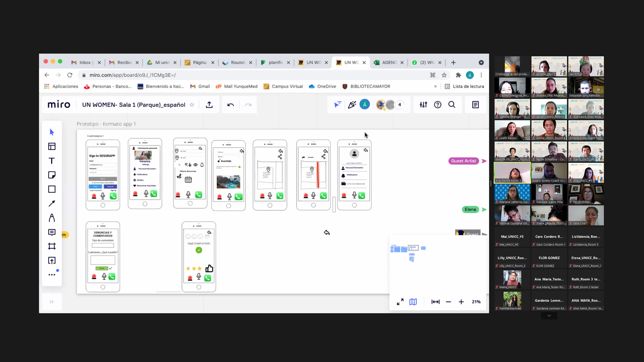Zoom in with the plus button
This screenshot has height=362, width=644.
tap(461, 302)
